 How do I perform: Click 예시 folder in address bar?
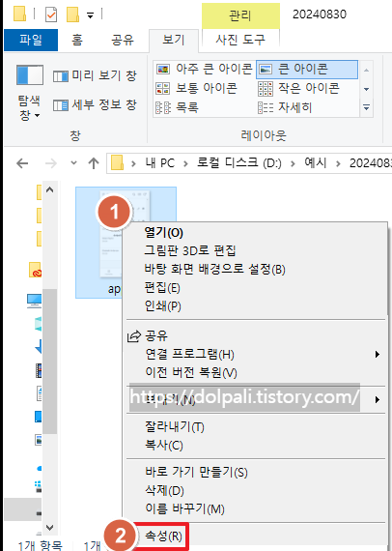pos(316,163)
